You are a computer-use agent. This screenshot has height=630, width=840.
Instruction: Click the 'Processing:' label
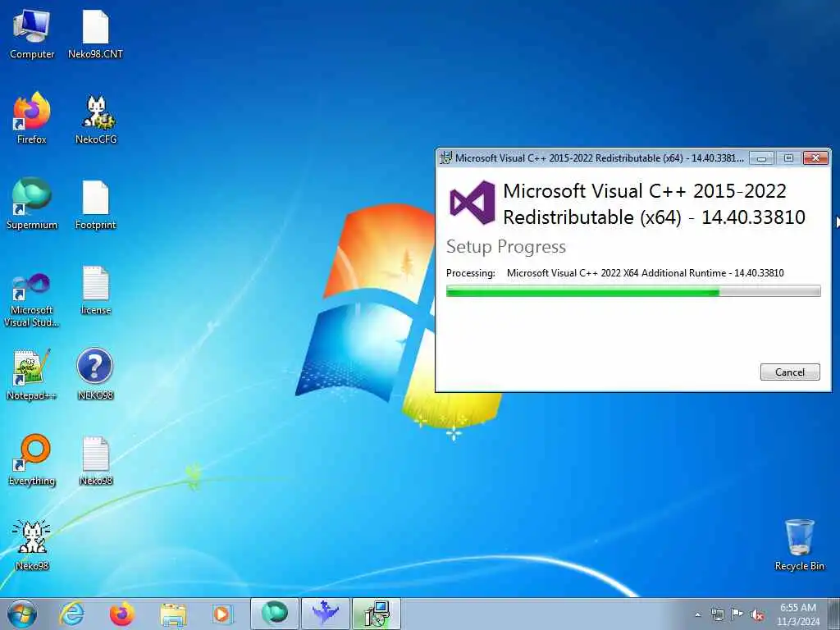470,272
